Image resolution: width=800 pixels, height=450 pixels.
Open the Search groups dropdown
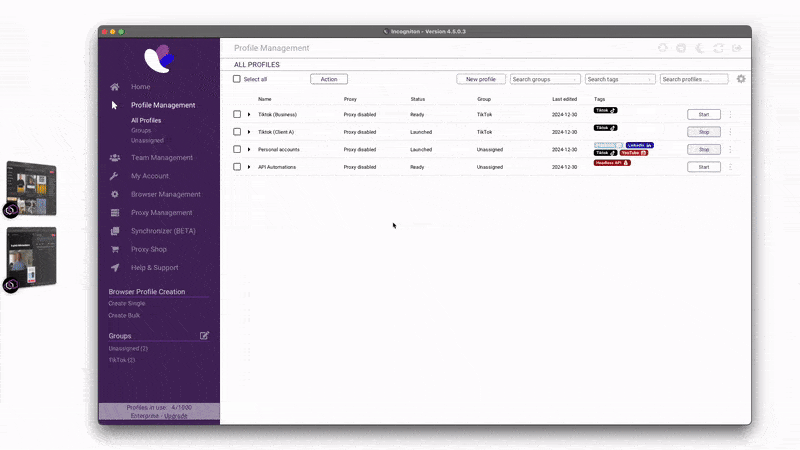click(545, 79)
